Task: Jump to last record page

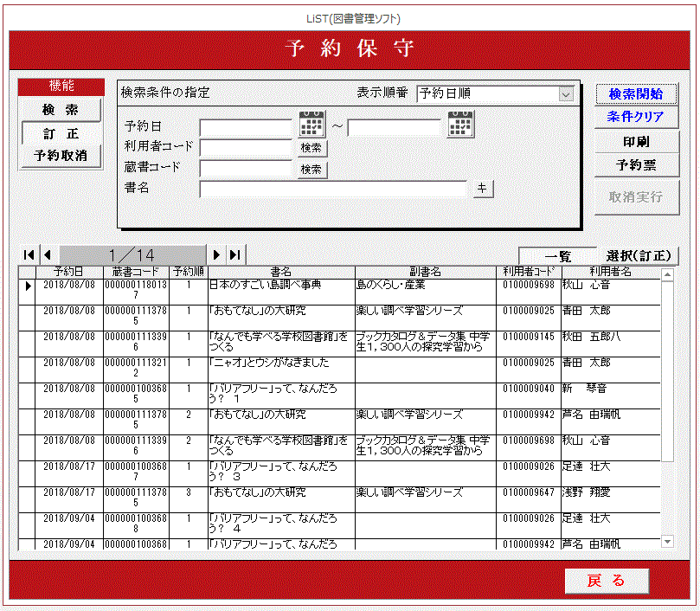Action: [x=235, y=255]
